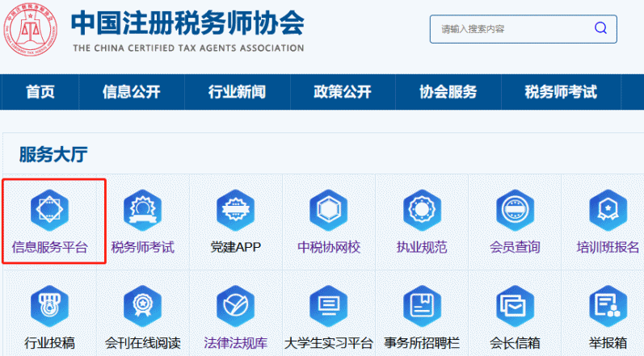Open the 举报箱 hexagon icon
The image size is (644, 356).
[x=608, y=306]
